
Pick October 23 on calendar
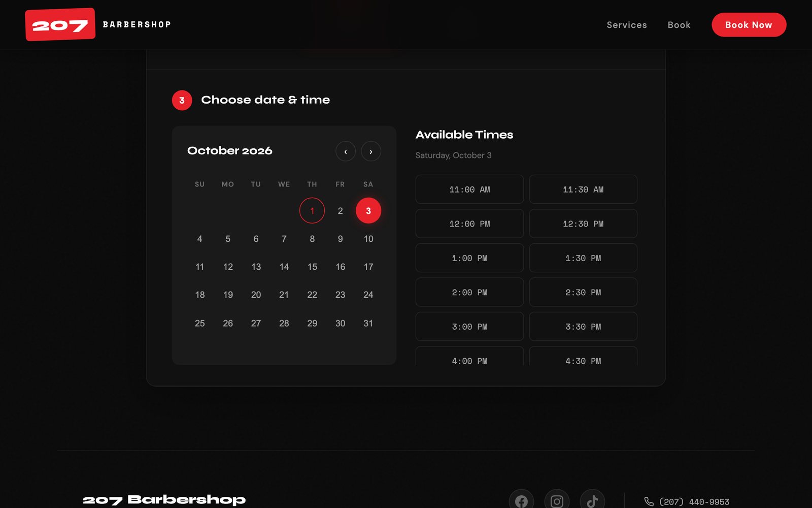(340, 295)
